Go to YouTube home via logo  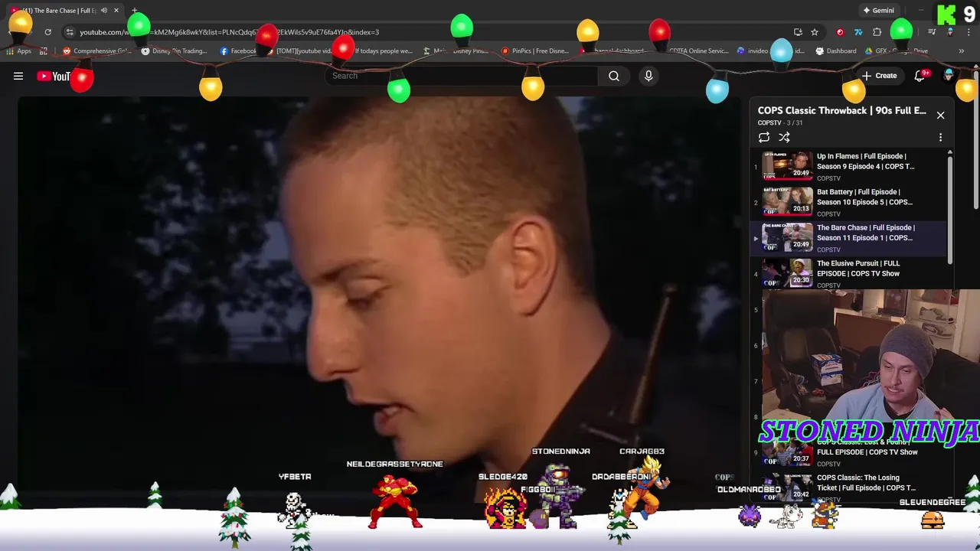54,76
